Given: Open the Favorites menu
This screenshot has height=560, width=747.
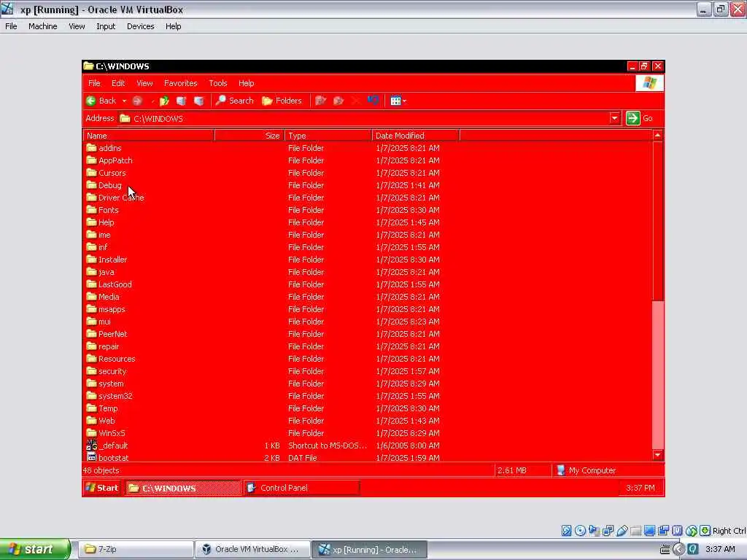Looking at the screenshot, I should coord(181,83).
